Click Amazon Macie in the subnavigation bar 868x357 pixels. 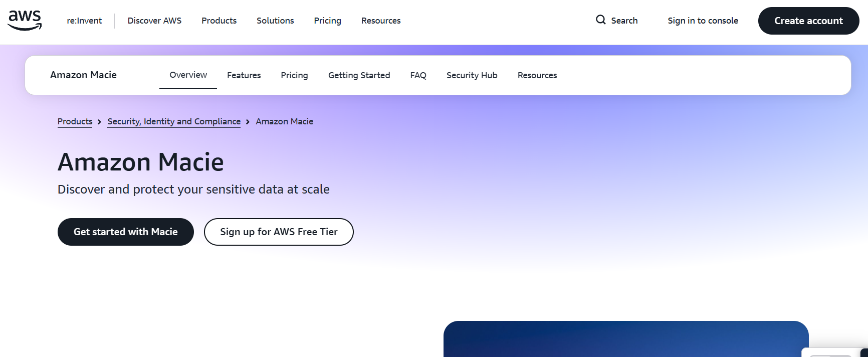pyautogui.click(x=83, y=75)
